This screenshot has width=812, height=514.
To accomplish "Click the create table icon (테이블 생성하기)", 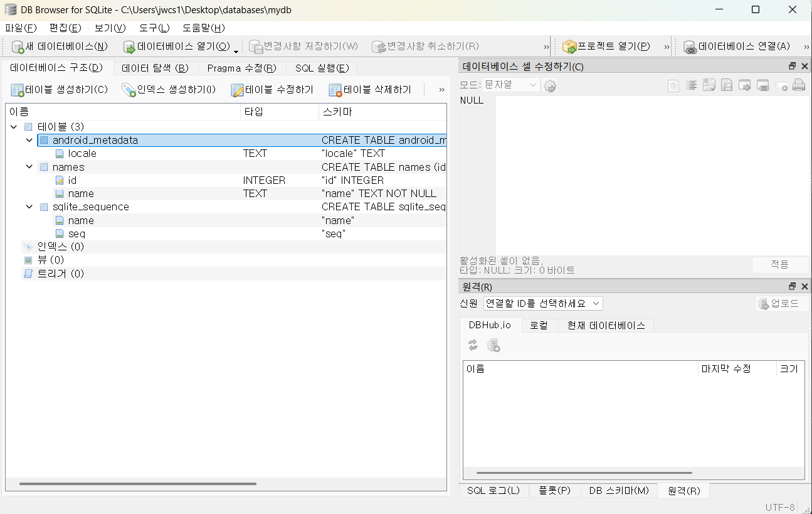I will point(18,90).
